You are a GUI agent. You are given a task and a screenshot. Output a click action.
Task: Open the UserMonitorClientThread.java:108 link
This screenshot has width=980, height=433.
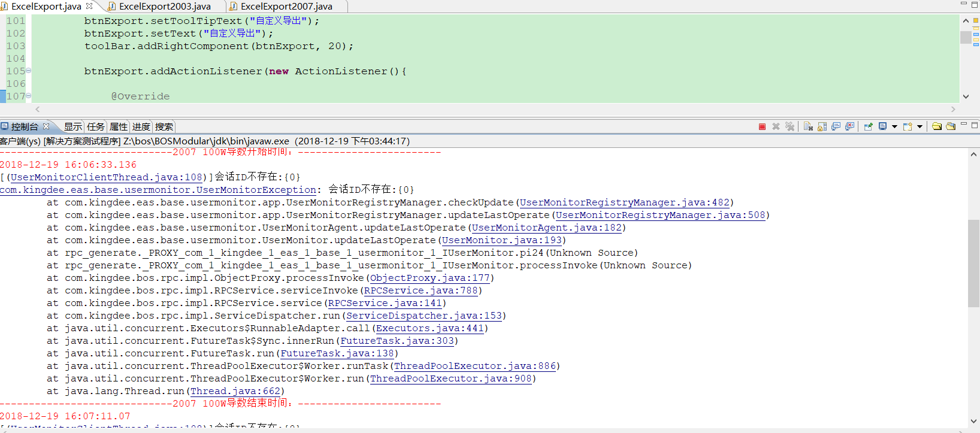[x=107, y=177]
